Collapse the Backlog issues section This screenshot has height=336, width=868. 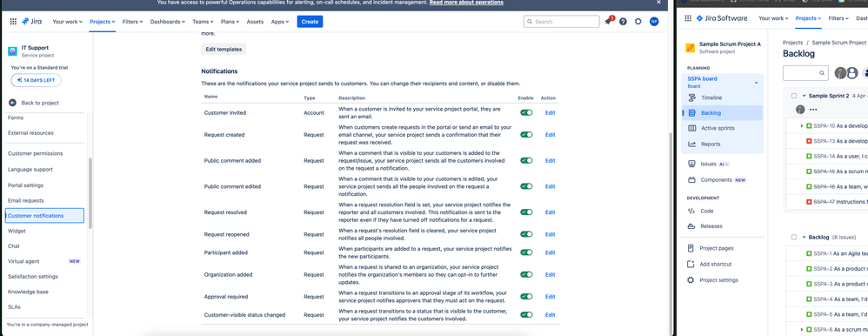[804, 238]
